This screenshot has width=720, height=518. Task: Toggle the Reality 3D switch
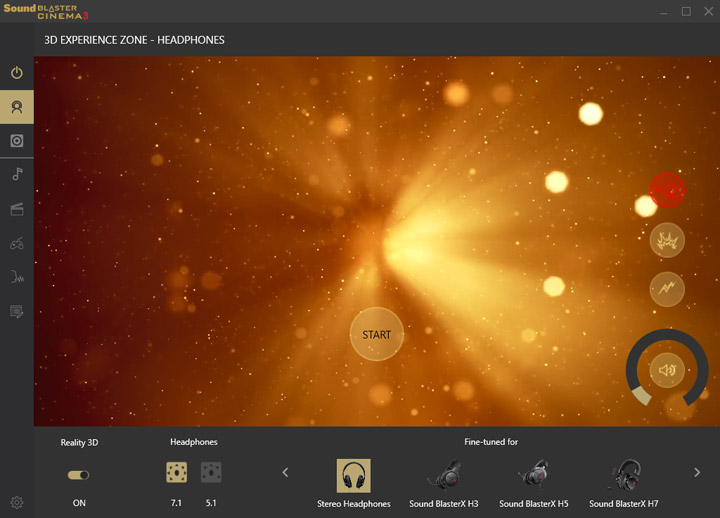[x=79, y=475]
